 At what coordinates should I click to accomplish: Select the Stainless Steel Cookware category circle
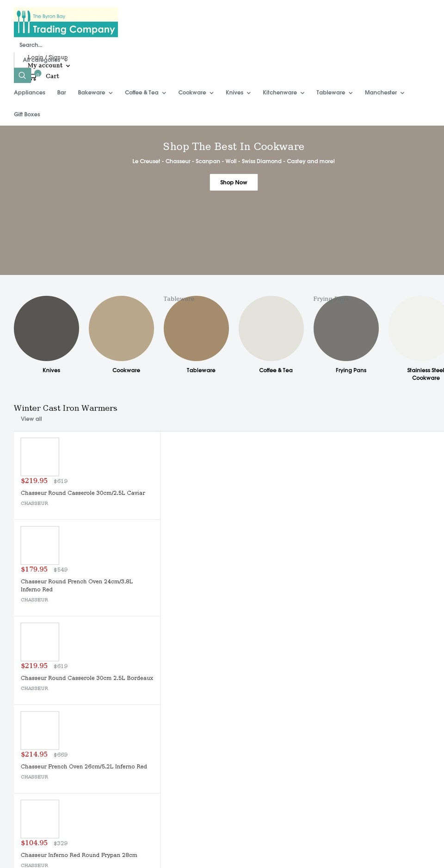pyautogui.click(x=416, y=328)
